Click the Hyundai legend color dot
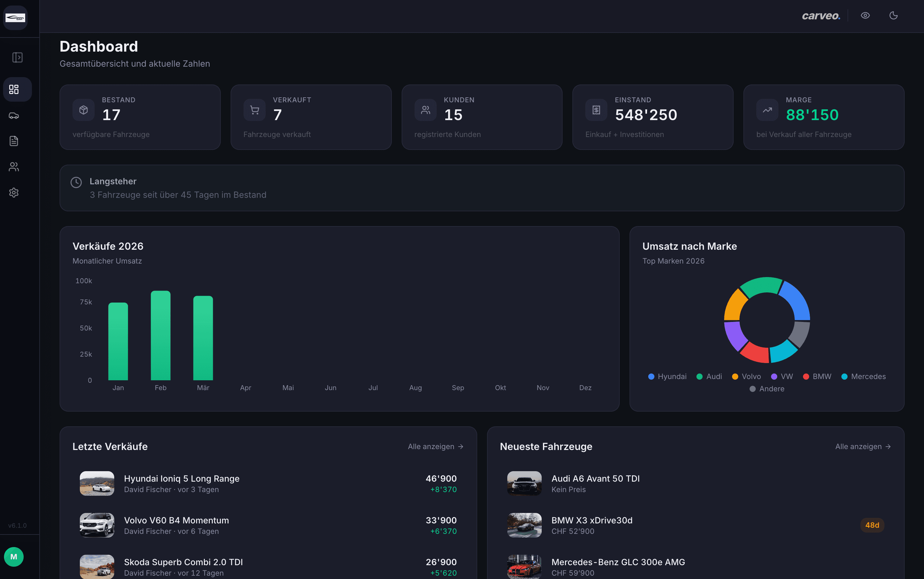The width and height of the screenshot is (924, 579). tap(651, 376)
